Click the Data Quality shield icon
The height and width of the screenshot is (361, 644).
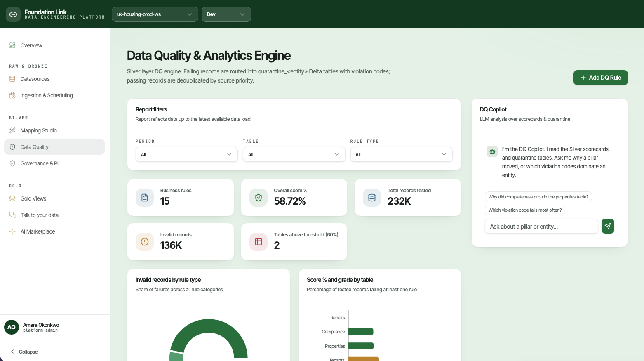tap(12, 147)
